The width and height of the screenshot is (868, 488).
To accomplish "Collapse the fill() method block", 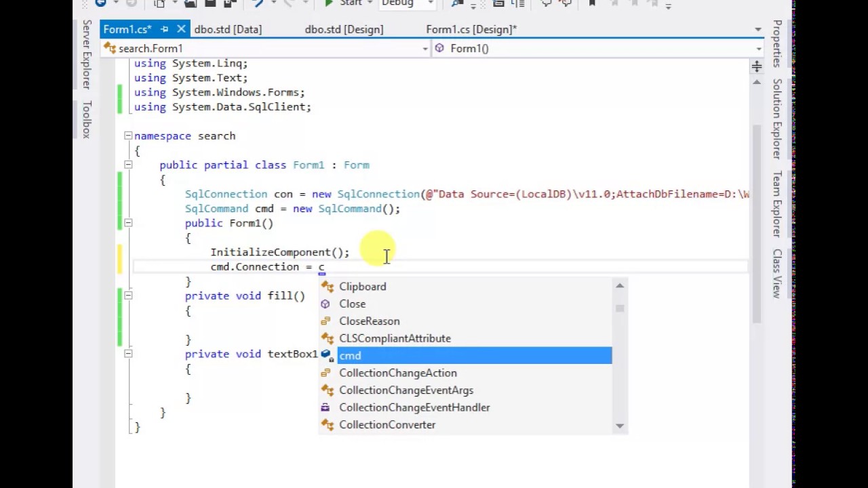I will (128, 295).
